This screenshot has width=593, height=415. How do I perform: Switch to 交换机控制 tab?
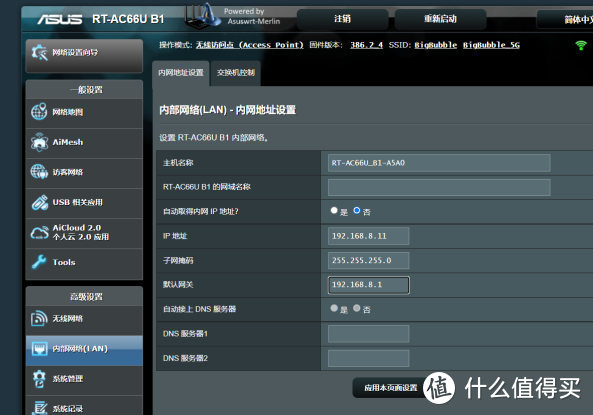coord(236,73)
